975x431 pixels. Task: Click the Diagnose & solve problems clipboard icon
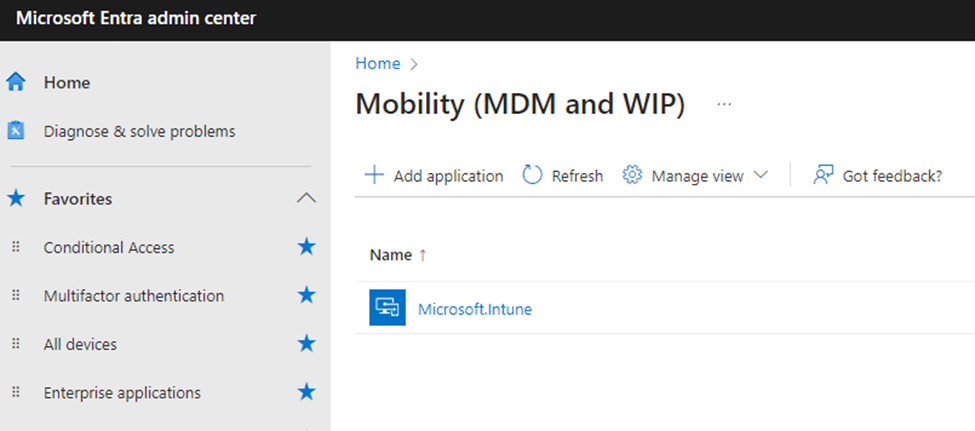point(16,131)
